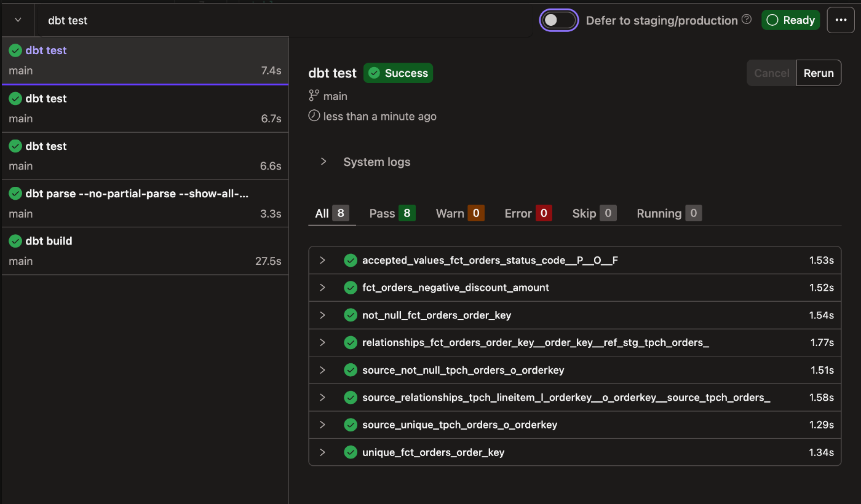Expand not_null_fct_orders_order_key test row
The image size is (861, 504).
(x=322, y=315)
